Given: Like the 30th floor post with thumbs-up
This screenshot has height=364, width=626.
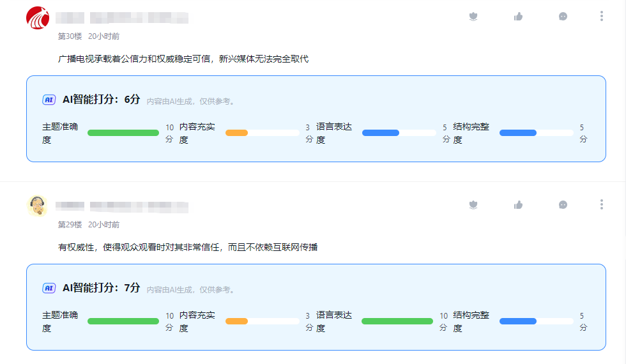Looking at the screenshot, I should tap(518, 17).
